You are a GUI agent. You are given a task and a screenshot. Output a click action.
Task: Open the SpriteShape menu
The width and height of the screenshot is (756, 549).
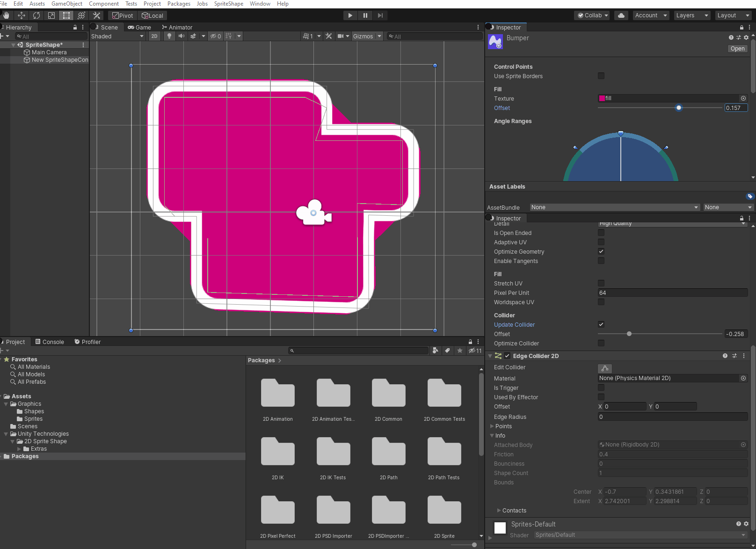[229, 4]
